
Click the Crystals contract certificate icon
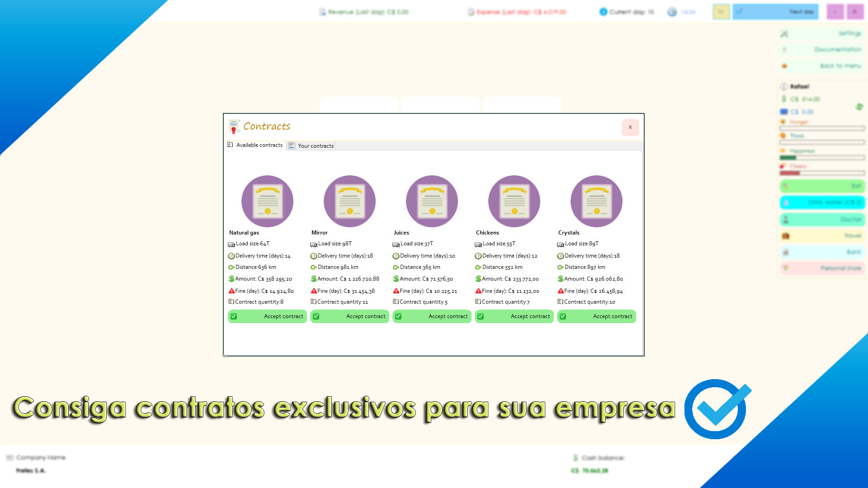click(x=596, y=201)
